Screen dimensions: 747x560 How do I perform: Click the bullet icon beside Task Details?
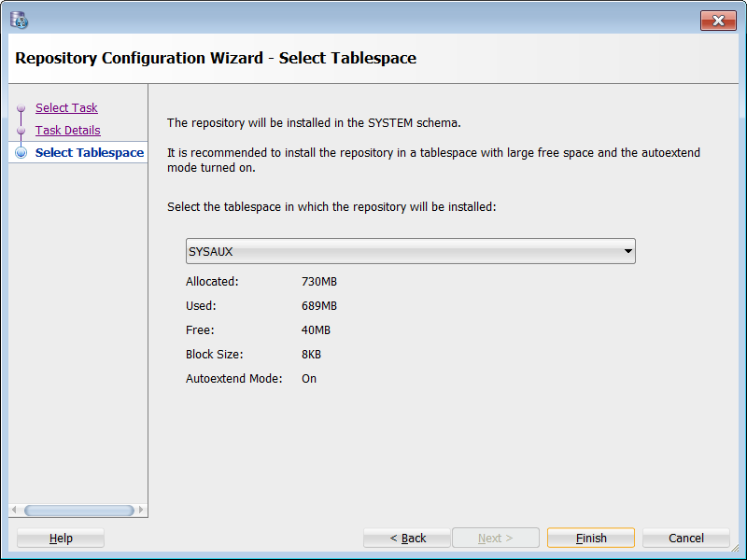(21, 131)
